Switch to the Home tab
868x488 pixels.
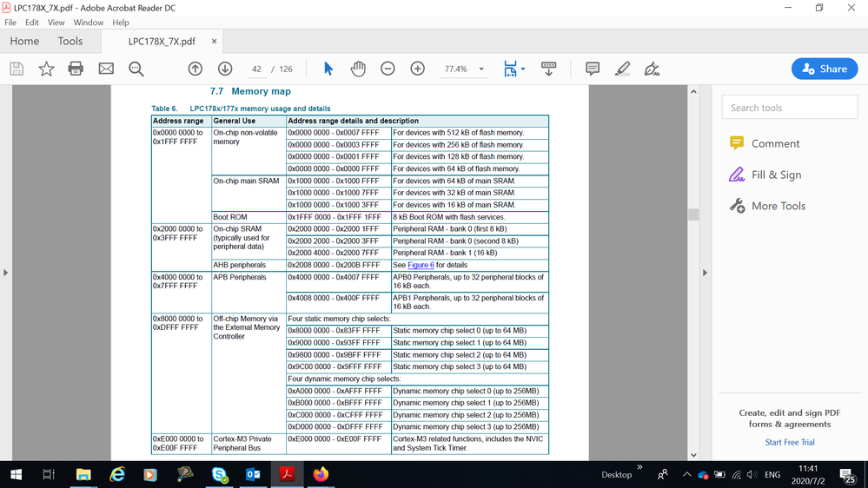[24, 41]
